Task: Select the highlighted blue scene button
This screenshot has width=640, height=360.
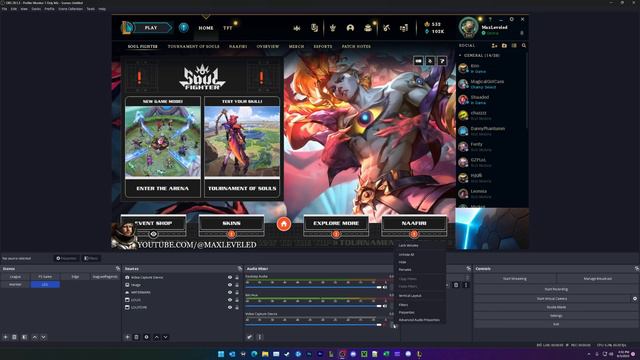Action: (x=45, y=284)
